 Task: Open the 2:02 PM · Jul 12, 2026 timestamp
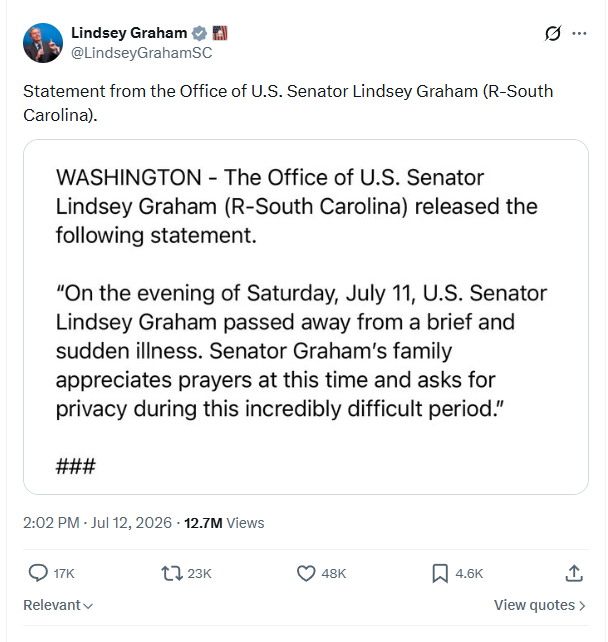97,523
